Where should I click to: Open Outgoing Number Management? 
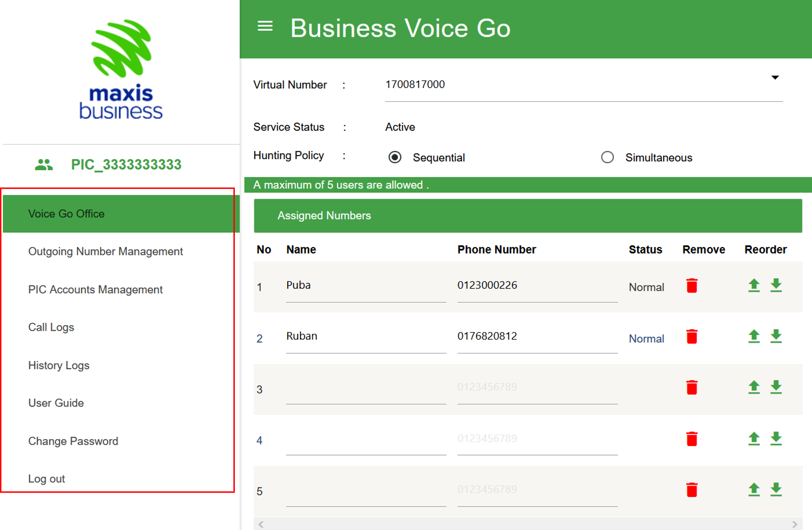[106, 252]
